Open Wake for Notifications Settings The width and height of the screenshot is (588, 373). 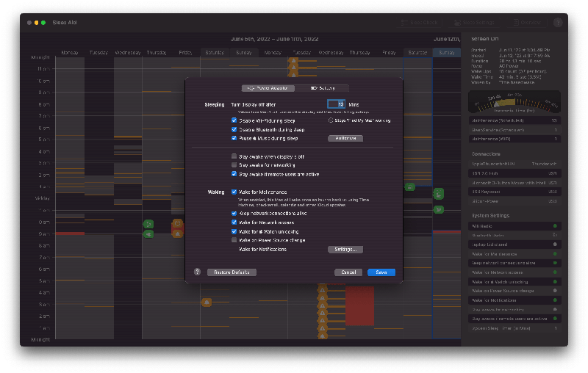coord(345,250)
